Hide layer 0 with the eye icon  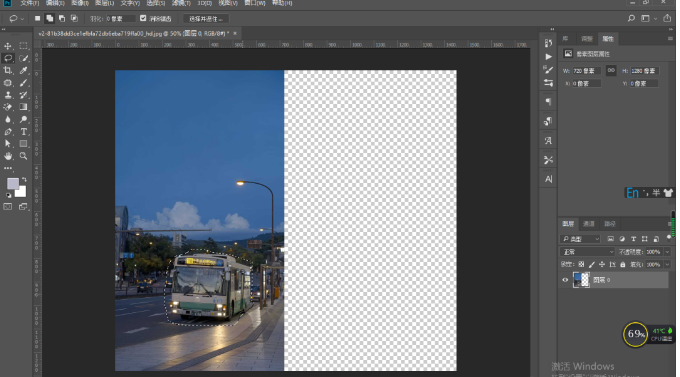coord(565,280)
